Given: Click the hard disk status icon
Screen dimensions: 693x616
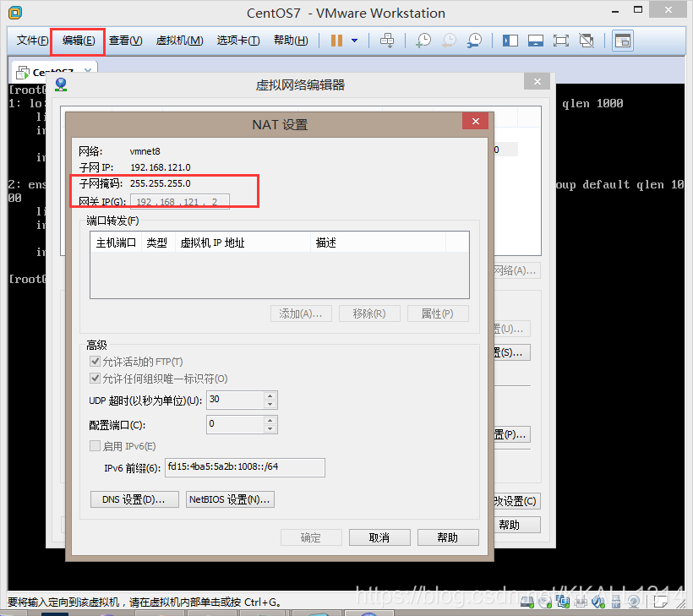Looking at the screenshot, I should click(527, 602).
